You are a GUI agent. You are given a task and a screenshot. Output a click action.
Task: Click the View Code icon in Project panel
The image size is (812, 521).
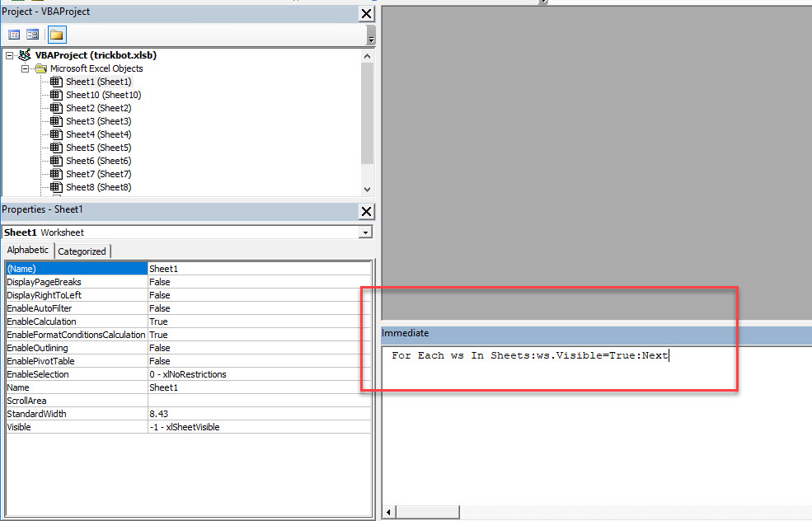[14, 35]
